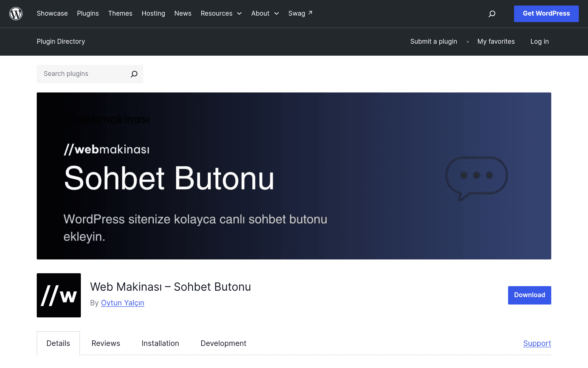Open the Swag external link

[300, 13]
